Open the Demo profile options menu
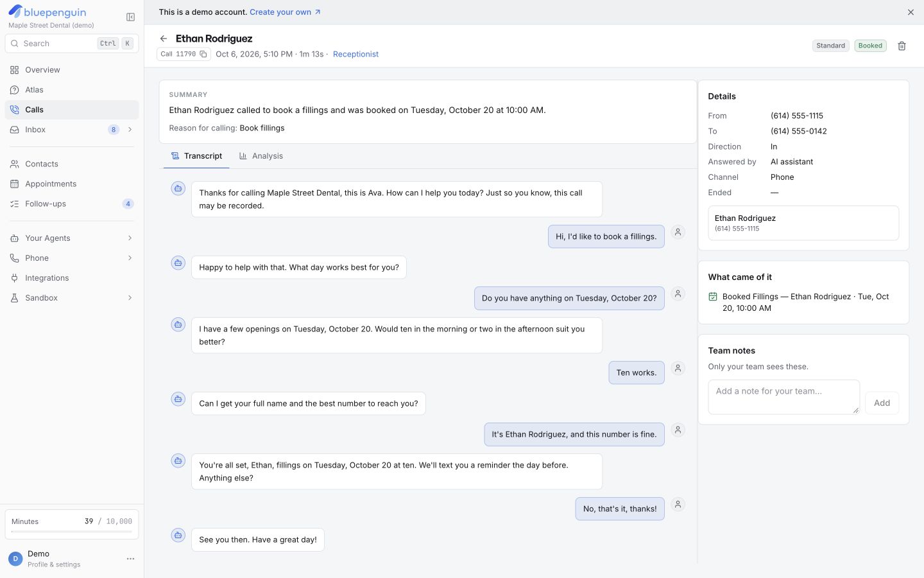Screen dimensions: 924x578 click(x=130, y=559)
